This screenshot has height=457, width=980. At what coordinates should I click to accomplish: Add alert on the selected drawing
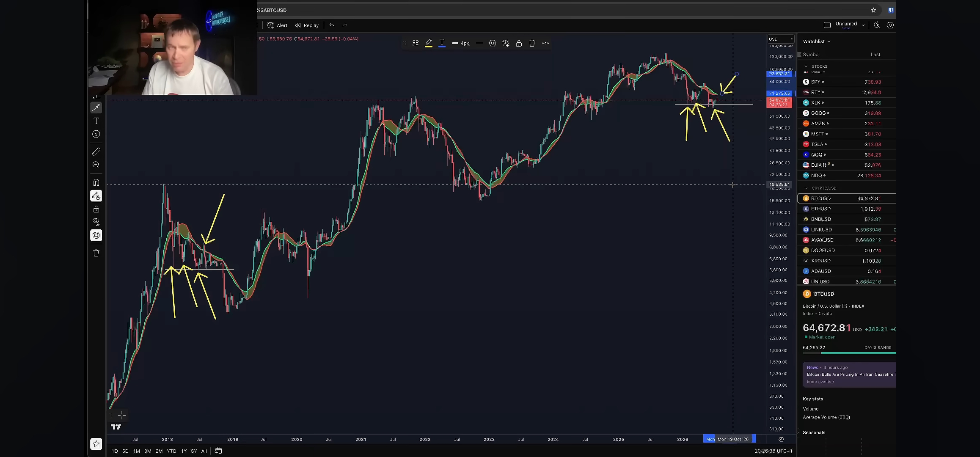coord(506,43)
